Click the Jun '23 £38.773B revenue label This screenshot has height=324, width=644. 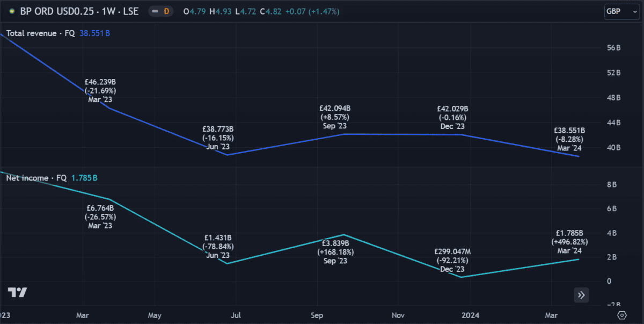click(x=218, y=138)
